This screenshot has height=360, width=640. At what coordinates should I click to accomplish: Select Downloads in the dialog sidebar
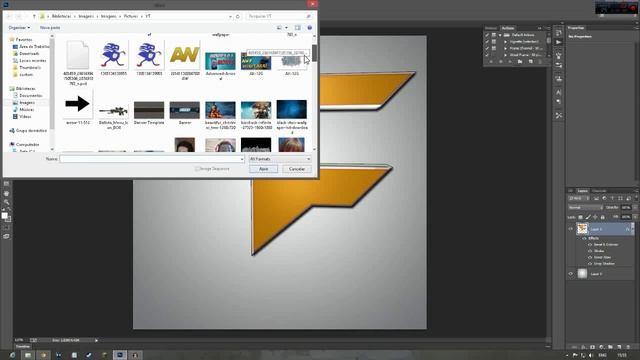point(29,53)
